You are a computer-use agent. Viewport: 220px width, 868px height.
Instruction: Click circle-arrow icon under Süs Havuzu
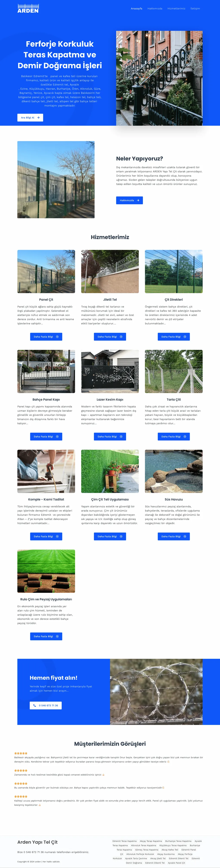(x=185, y=536)
